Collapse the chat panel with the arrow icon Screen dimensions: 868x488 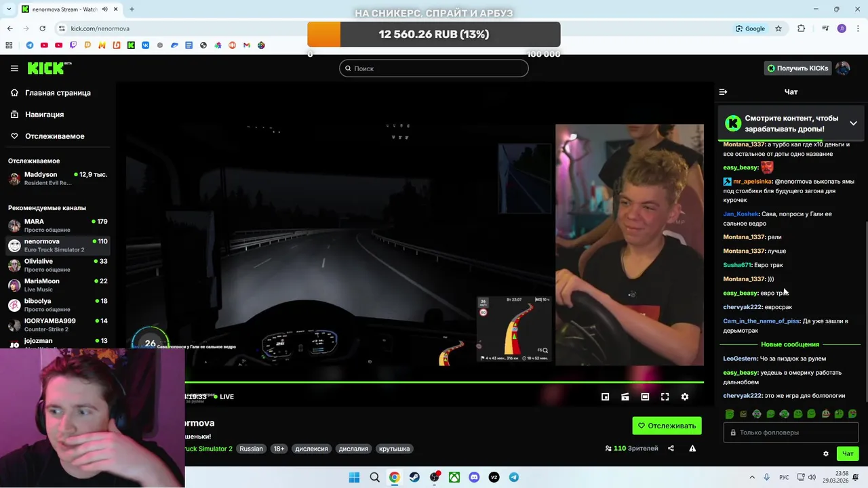(x=723, y=91)
